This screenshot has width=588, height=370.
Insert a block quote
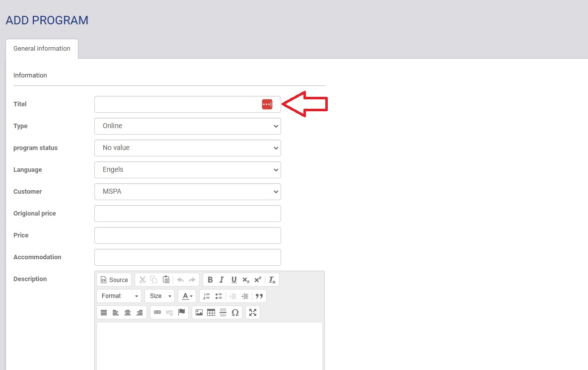click(x=259, y=296)
